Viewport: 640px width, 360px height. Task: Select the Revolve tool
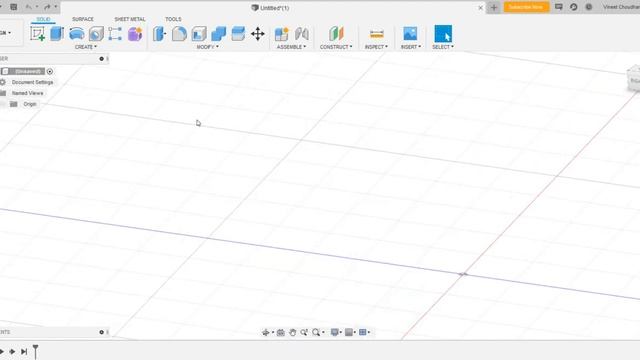point(76,34)
